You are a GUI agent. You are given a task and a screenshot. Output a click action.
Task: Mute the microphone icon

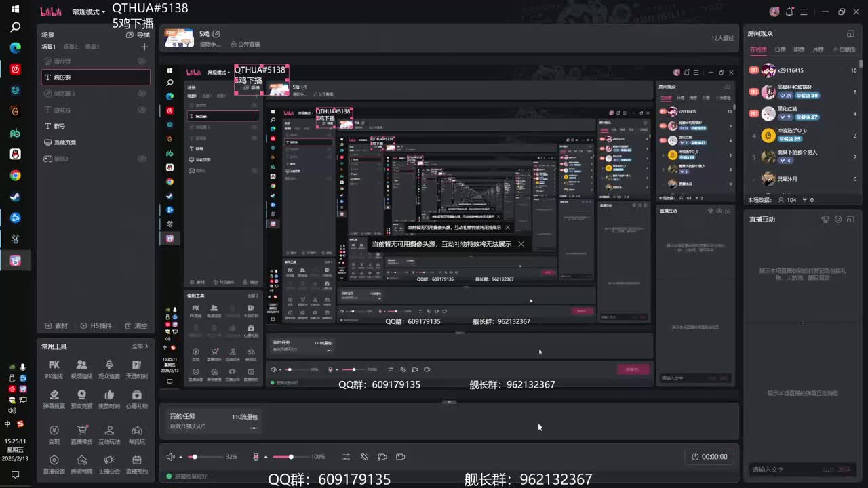[256, 457]
